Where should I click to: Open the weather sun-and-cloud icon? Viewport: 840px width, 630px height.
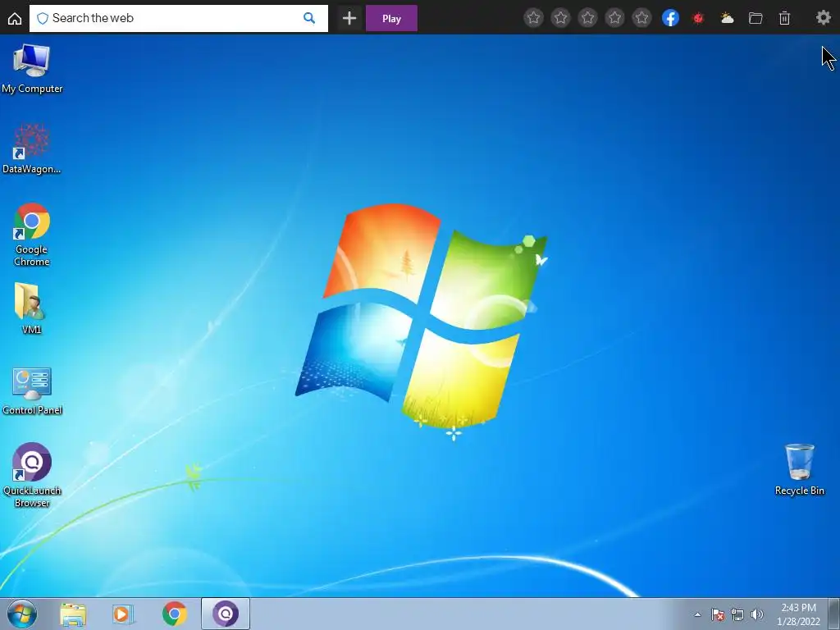pyautogui.click(x=727, y=18)
